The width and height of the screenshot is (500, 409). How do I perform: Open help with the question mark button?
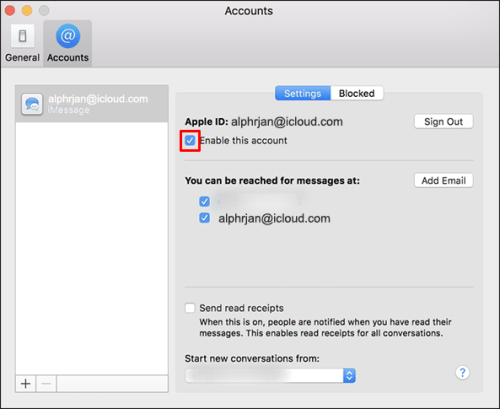tap(462, 372)
